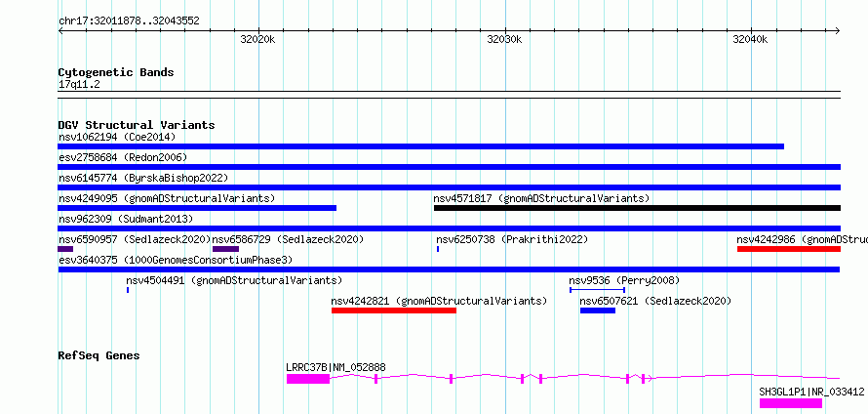Viewport: 868px width, 414px height.
Task: Click the 17q11.2 band label
Action: [79, 85]
